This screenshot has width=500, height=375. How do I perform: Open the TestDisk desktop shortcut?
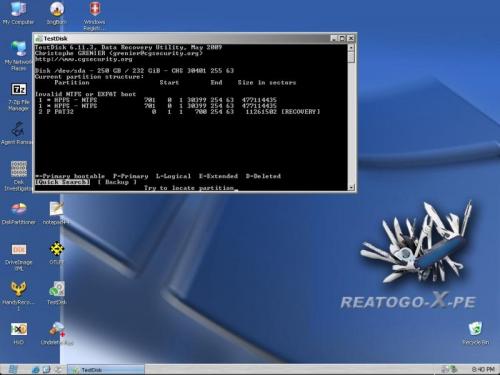(x=57, y=293)
